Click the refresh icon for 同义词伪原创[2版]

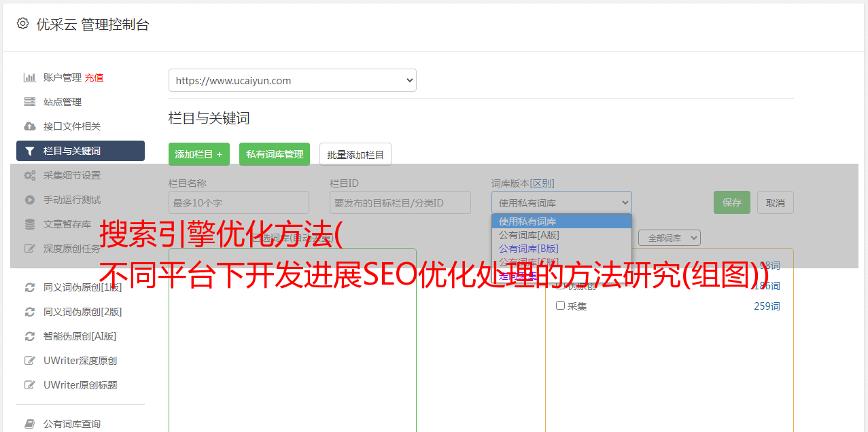[29, 312]
